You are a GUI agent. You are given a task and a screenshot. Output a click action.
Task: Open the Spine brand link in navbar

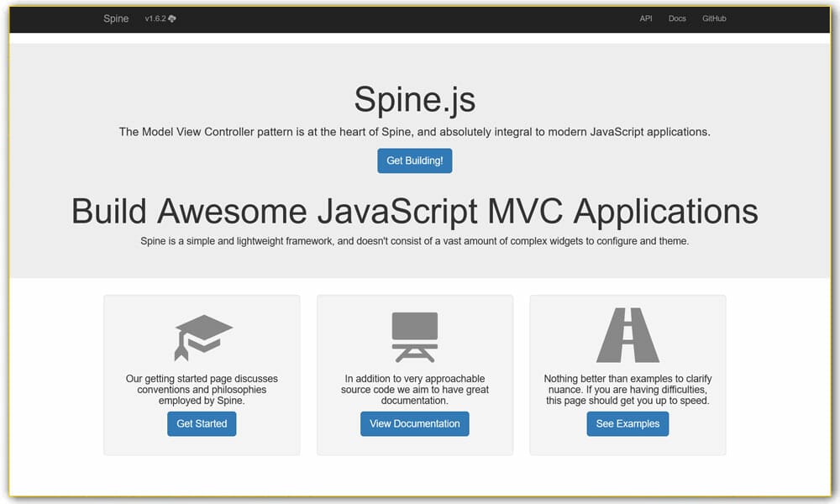[115, 18]
